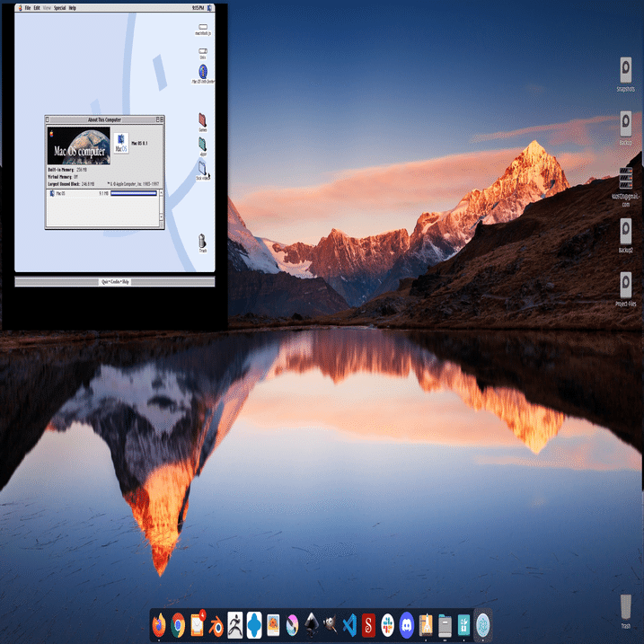Viewport: 644px width, 644px height.
Task: Open the File menu in Mac OS
Action: 28,8
